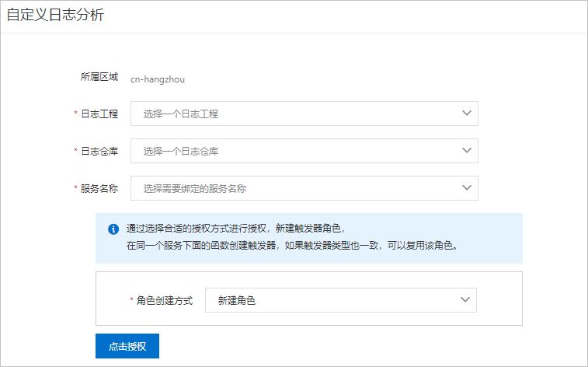Click the 日志工程 field label

click(99, 114)
